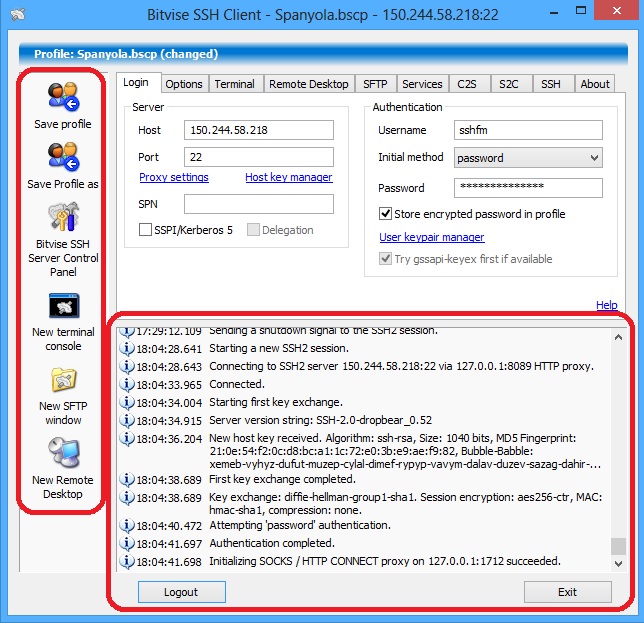The width and height of the screenshot is (644, 623).
Task: Open the User keypair manager link
Action: pos(432,237)
